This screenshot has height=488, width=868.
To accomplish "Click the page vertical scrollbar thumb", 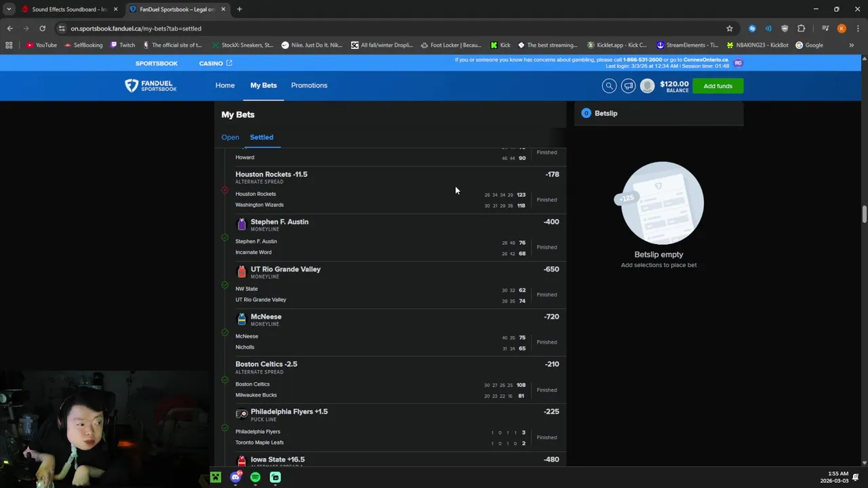I will click(864, 214).
